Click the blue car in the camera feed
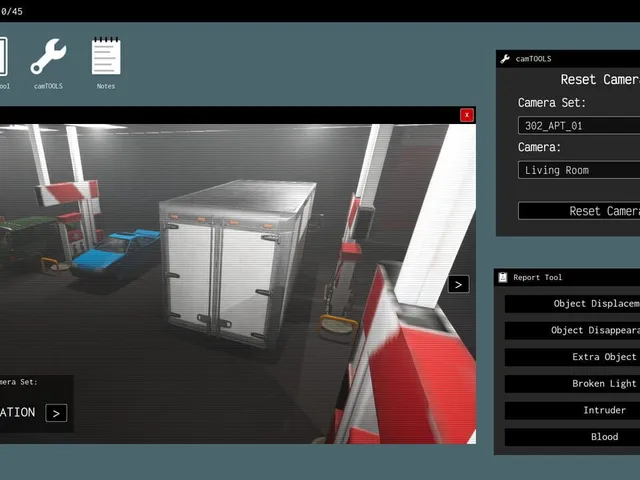 point(115,254)
